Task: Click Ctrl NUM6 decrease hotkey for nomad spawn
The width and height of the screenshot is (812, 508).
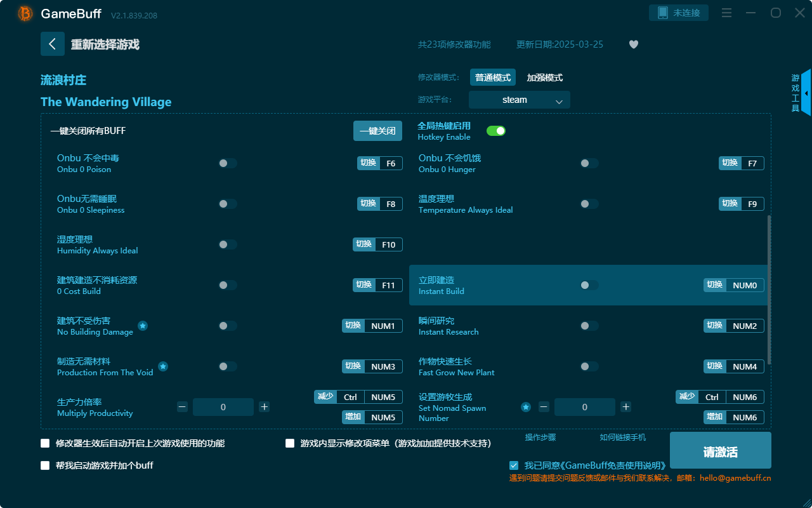Action: [720, 397]
